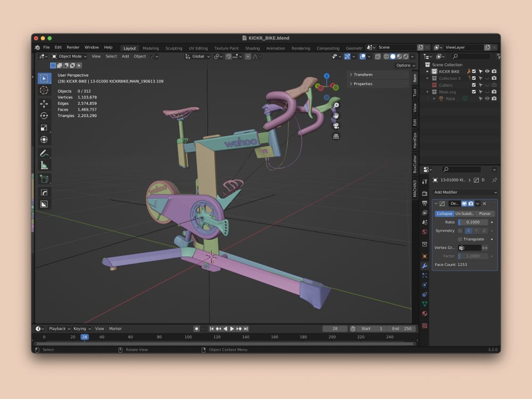Activate the combined Transform tool
Image resolution: width=532 pixels, height=399 pixels.
(x=44, y=139)
